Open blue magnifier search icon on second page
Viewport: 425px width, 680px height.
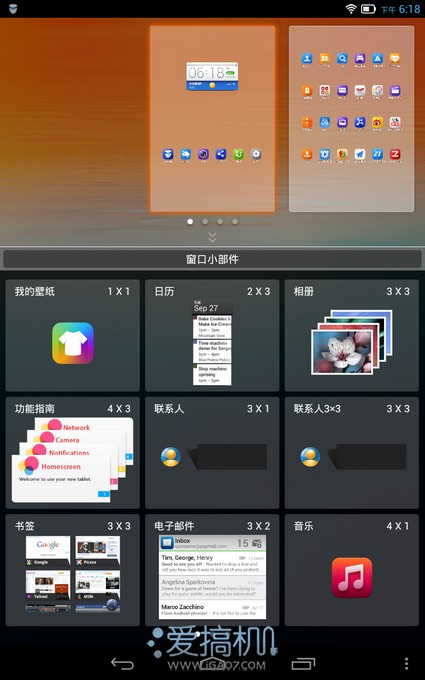click(x=342, y=58)
